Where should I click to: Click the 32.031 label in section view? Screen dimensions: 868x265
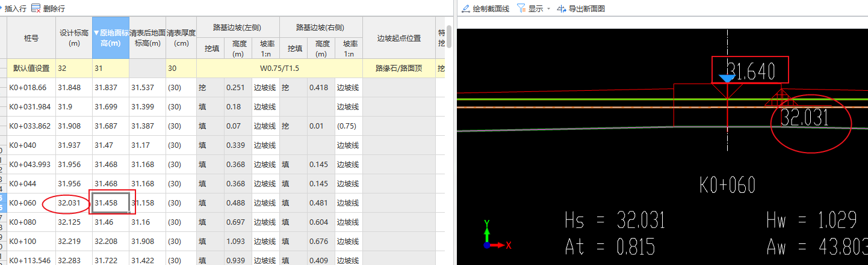[x=804, y=117]
